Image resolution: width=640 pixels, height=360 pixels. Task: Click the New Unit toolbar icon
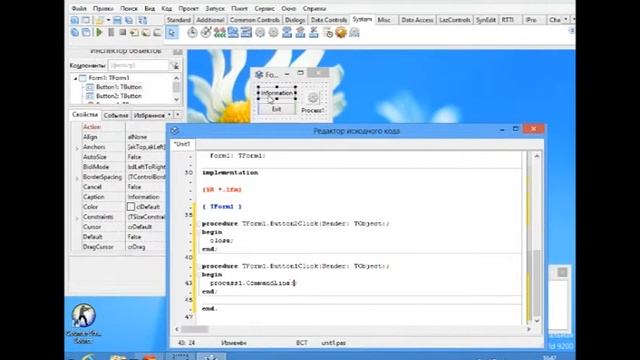coord(75,20)
